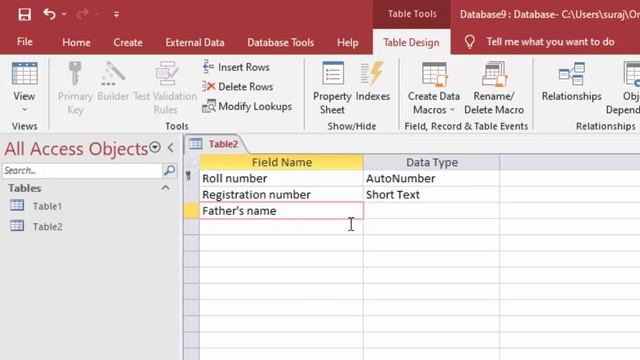Click Modify Lookups in Tools group
Viewport: 640px width, 360px height.
tap(247, 106)
